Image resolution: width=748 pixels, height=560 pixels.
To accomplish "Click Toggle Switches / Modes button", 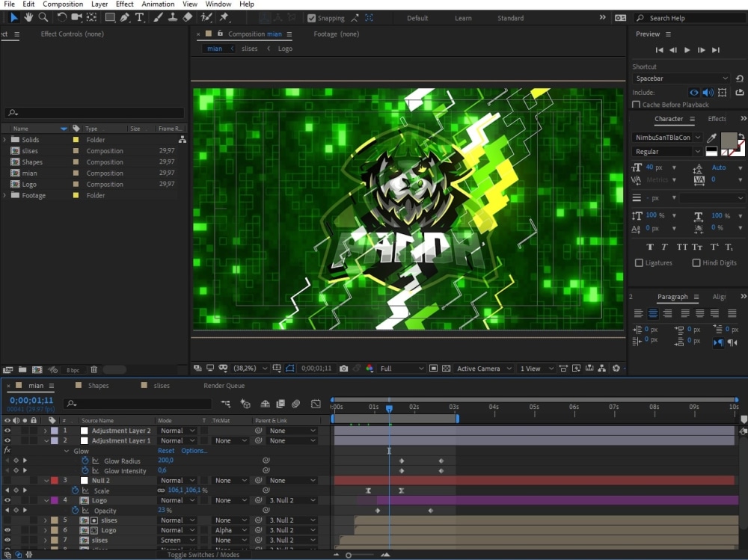I will 203,555.
